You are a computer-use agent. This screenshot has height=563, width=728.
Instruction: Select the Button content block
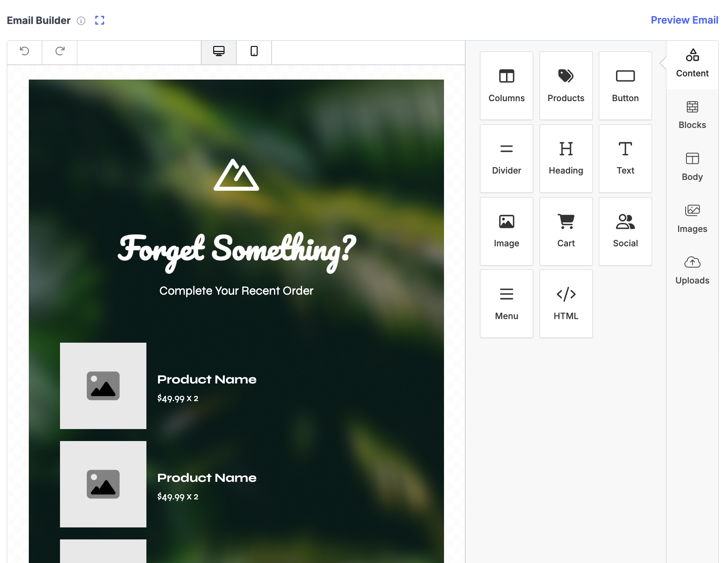point(625,86)
